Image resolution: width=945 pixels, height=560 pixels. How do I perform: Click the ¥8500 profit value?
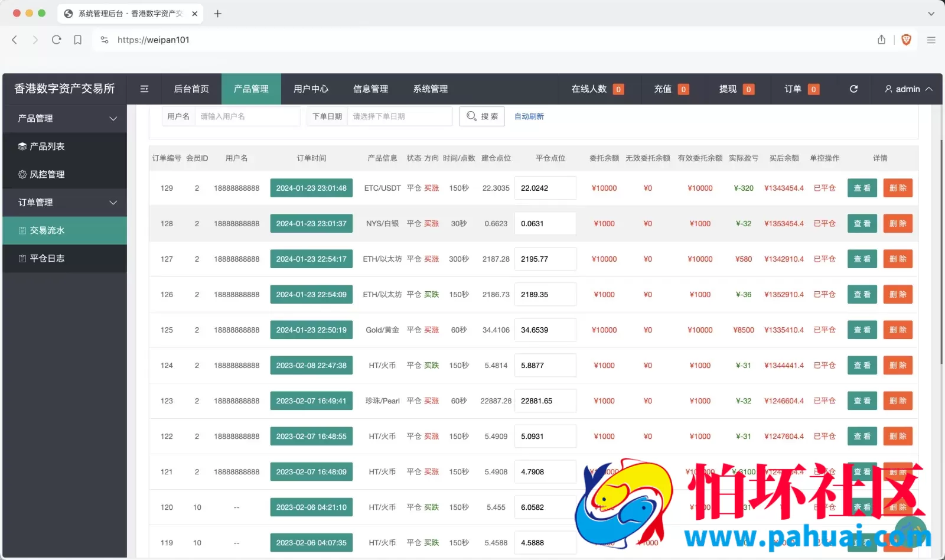pyautogui.click(x=744, y=330)
